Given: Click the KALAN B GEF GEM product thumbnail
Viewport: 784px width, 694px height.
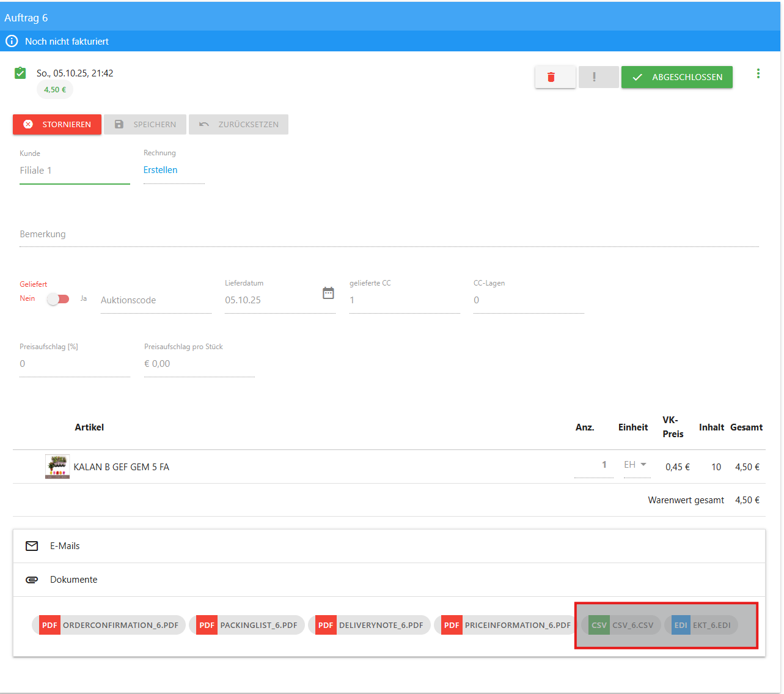Looking at the screenshot, I should (x=57, y=467).
